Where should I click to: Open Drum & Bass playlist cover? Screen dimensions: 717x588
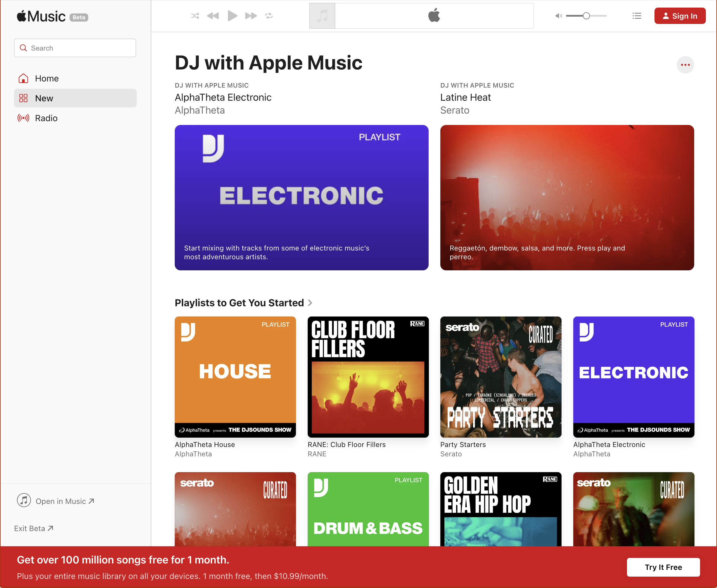coord(368,509)
